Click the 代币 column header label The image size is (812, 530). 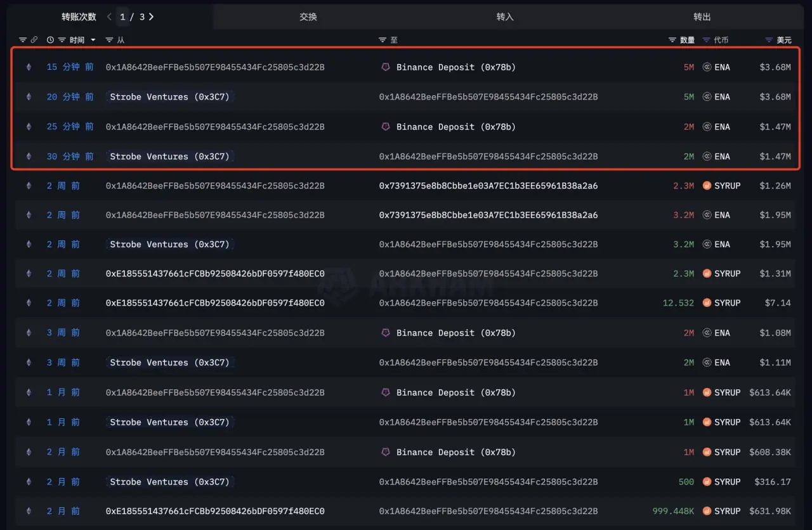tap(721, 40)
